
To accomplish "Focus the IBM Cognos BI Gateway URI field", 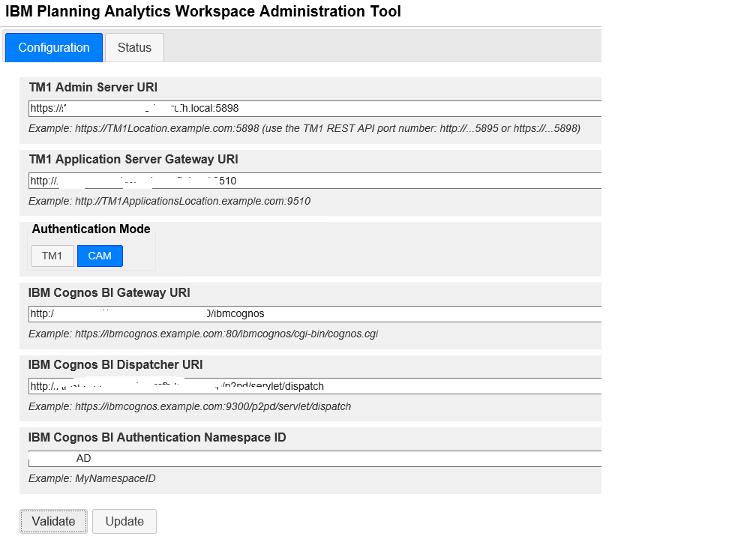I will click(315, 313).
